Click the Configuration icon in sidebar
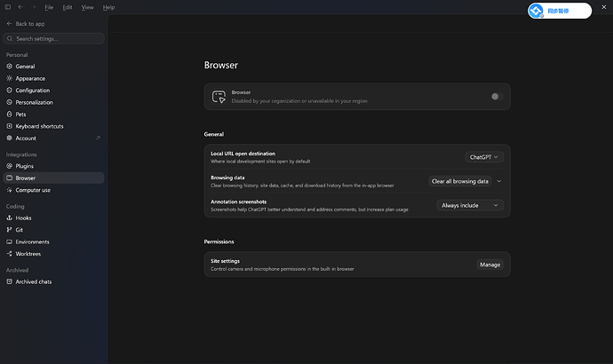 10,91
